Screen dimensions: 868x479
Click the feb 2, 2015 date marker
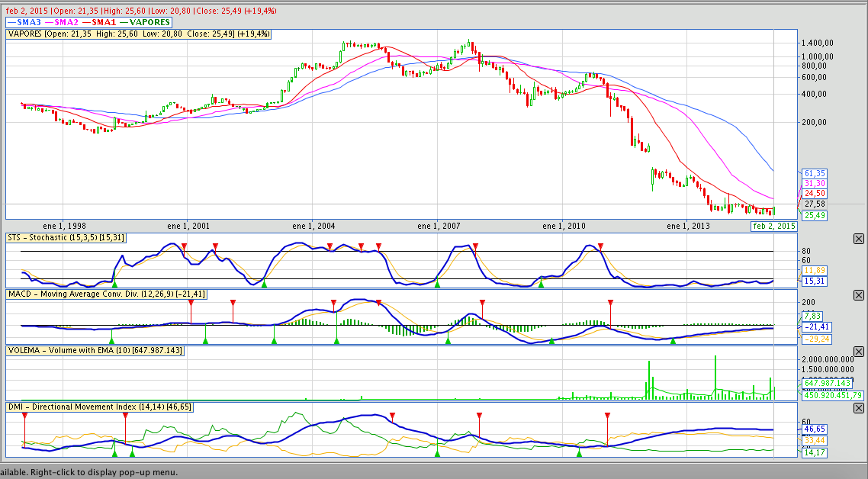[x=774, y=227]
